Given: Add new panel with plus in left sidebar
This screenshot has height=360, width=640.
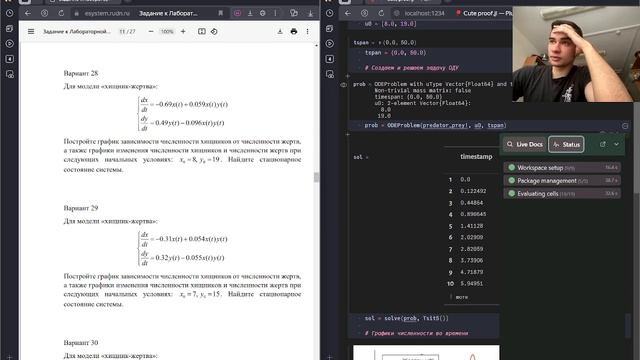Looking at the screenshot, I should pos(9,357).
